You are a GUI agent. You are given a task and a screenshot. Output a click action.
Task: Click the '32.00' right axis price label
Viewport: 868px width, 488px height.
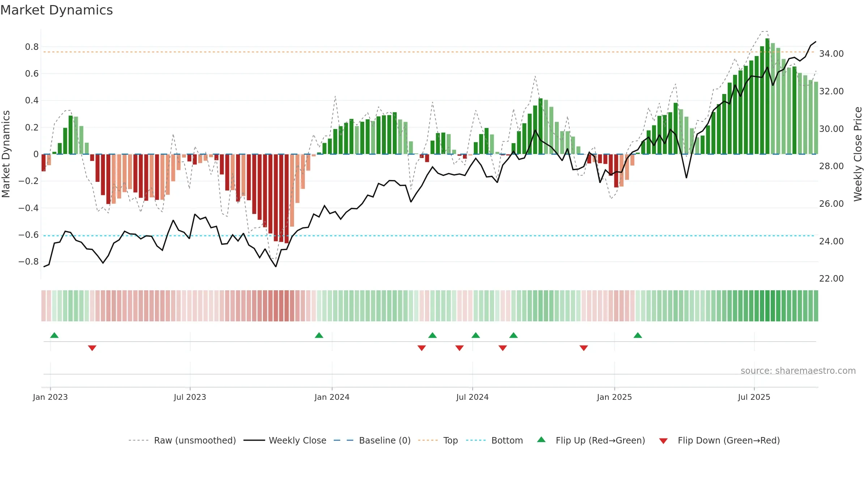tap(831, 91)
